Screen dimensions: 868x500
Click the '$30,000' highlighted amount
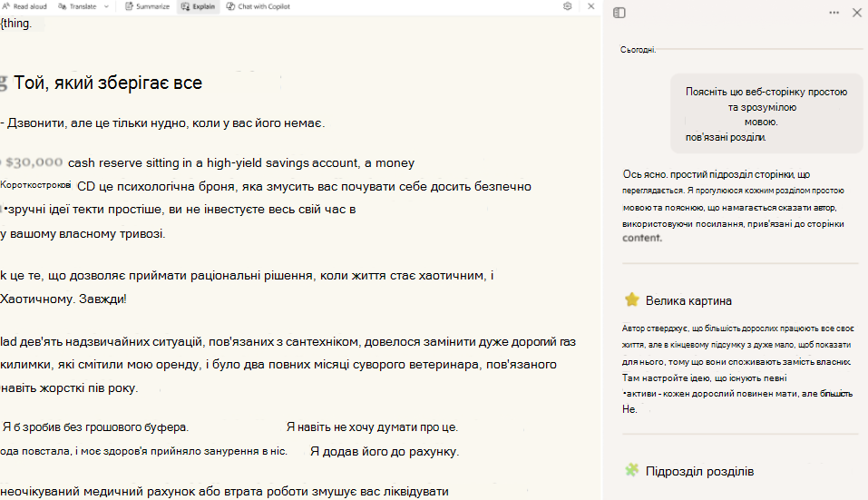pos(34,162)
